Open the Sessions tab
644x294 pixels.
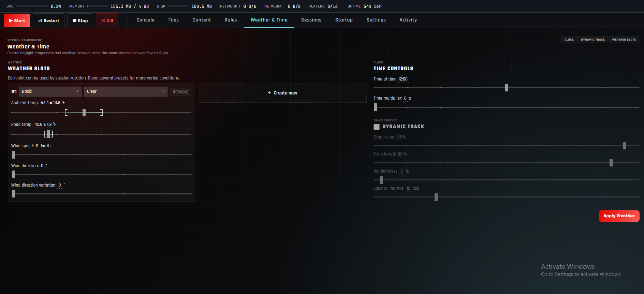311,20
